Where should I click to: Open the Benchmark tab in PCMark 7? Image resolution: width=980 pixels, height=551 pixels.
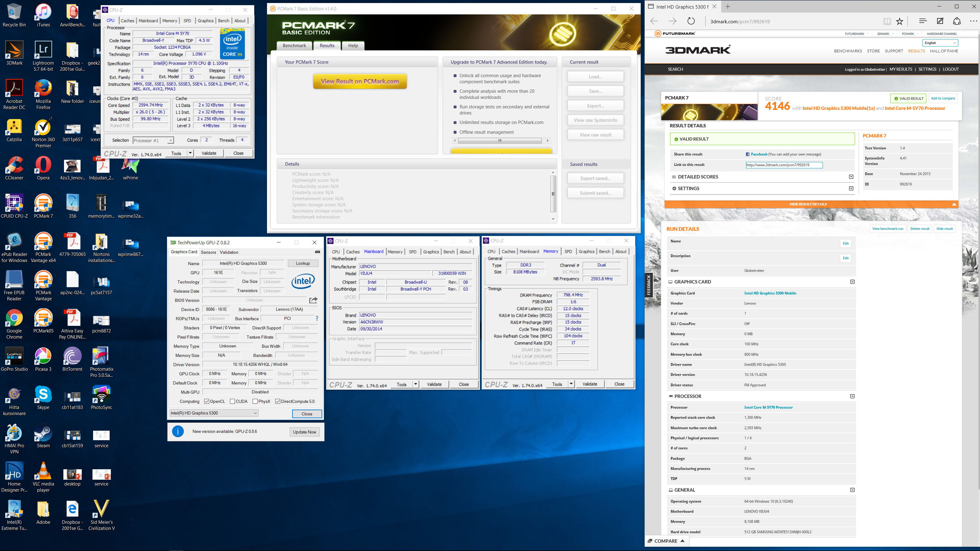pyautogui.click(x=294, y=46)
